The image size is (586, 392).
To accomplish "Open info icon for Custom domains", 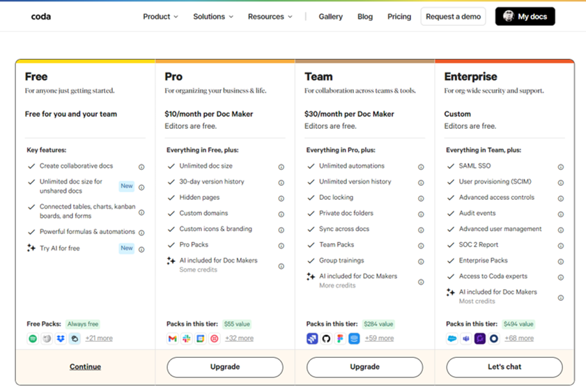I will [282, 214].
